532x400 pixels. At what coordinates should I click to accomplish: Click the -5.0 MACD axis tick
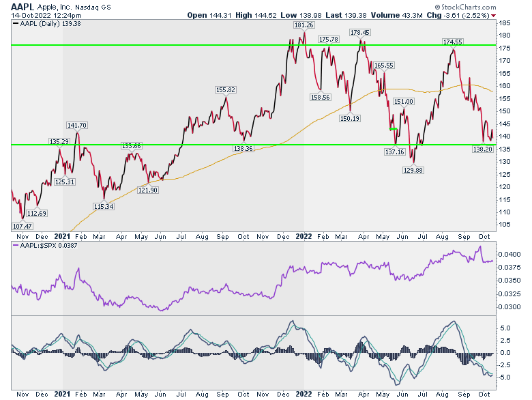(505, 377)
